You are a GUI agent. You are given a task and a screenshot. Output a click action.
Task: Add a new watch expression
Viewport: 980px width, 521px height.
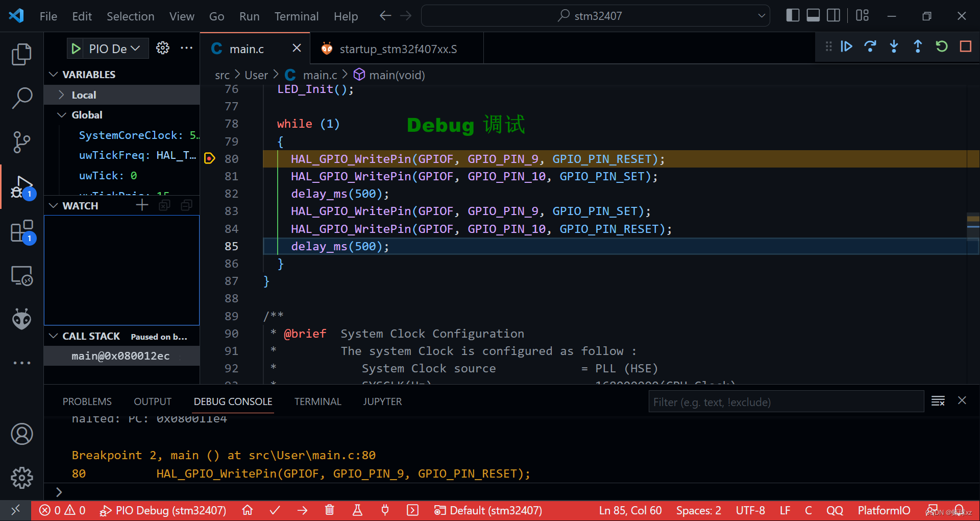(x=142, y=205)
